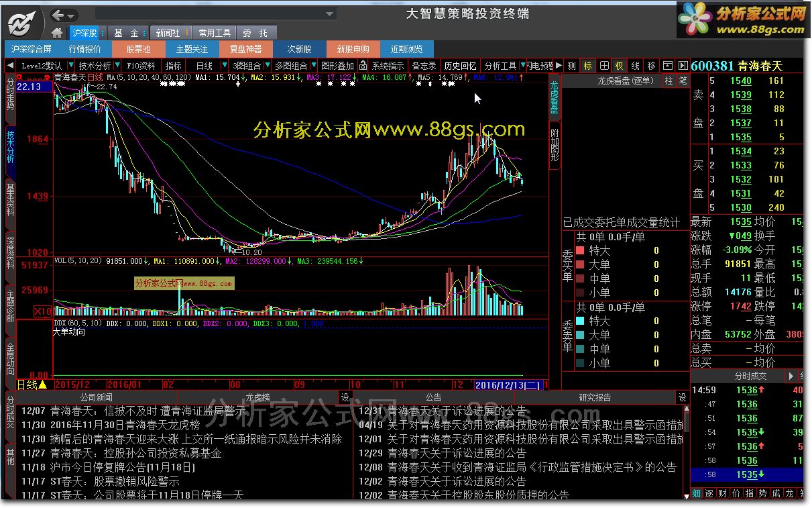
Task: Select the 测 measure tool
Action: pos(572,66)
